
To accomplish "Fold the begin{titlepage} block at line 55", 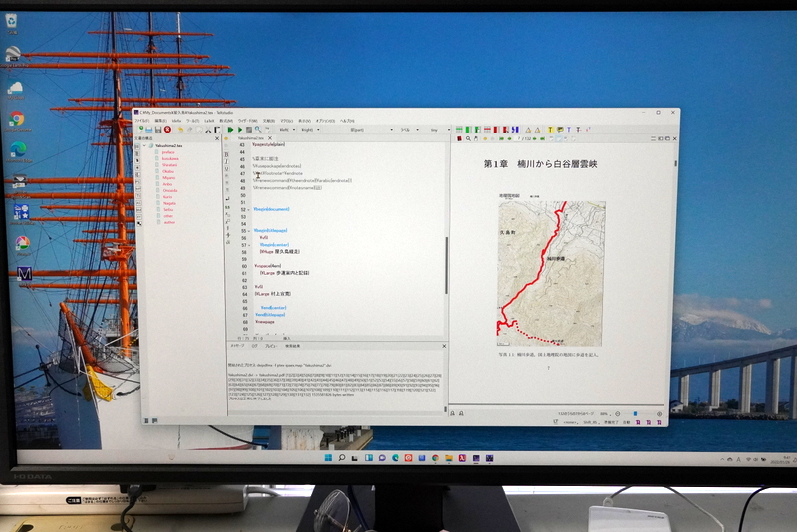I will pos(249,231).
